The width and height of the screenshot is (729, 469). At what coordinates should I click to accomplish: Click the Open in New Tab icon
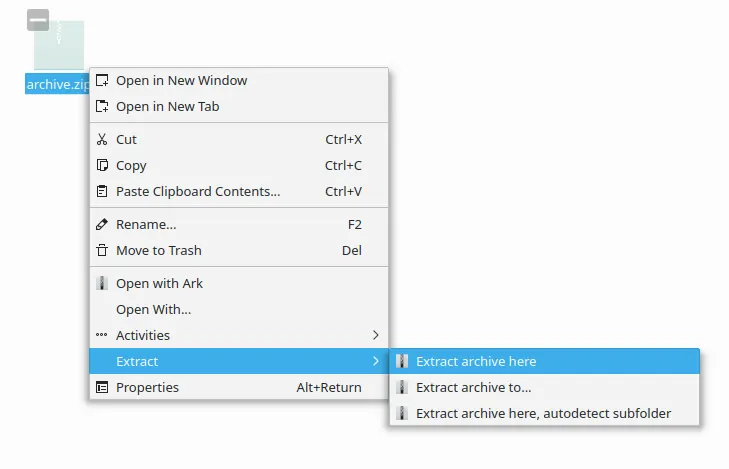(102, 106)
